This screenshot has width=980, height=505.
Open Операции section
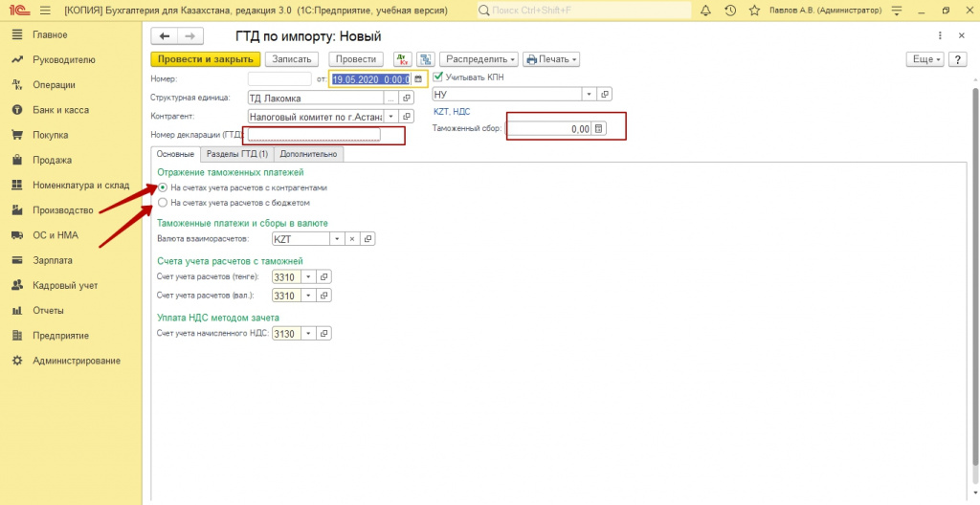(x=54, y=85)
